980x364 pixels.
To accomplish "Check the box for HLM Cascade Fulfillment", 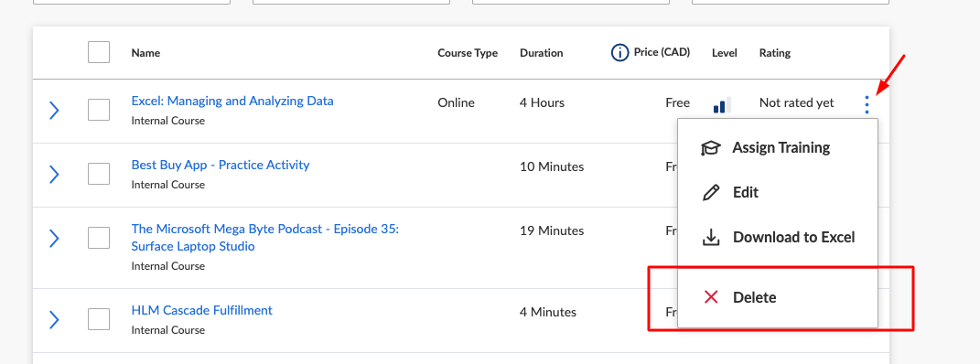I will click(x=99, y=319).
